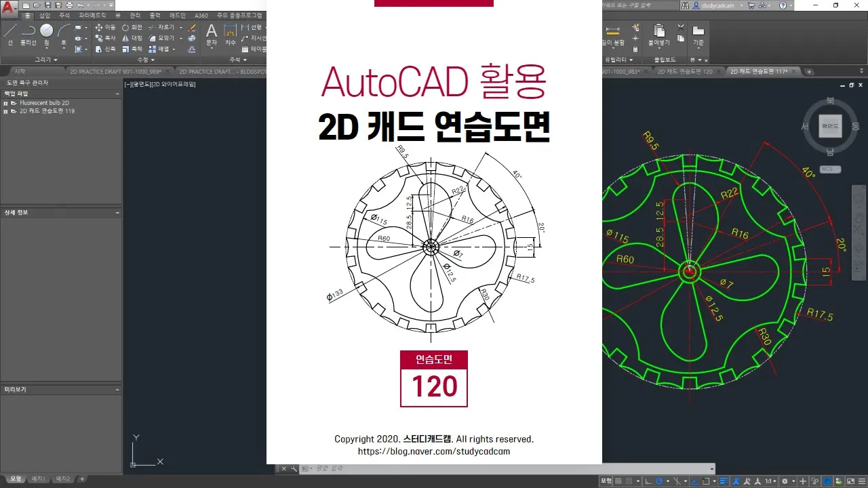868x488 pixels.
Task: Toggle ortho mode in status bar
Action: click(x=648, y=481)
